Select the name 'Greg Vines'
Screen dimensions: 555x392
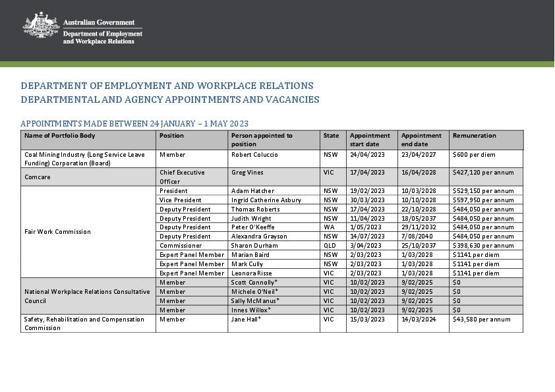coord(247,173)
